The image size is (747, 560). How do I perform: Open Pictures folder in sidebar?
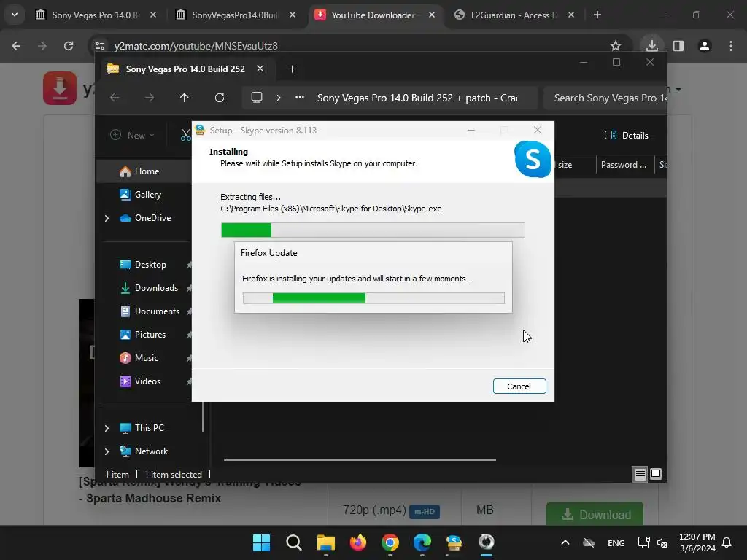point(142,335)
